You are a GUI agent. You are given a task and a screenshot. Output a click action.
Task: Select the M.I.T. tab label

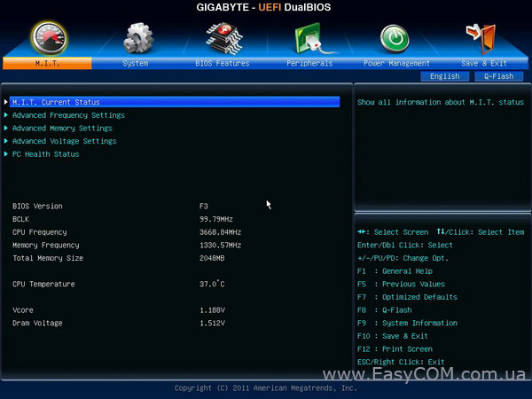pyautogui.click(x=47, y=63)
